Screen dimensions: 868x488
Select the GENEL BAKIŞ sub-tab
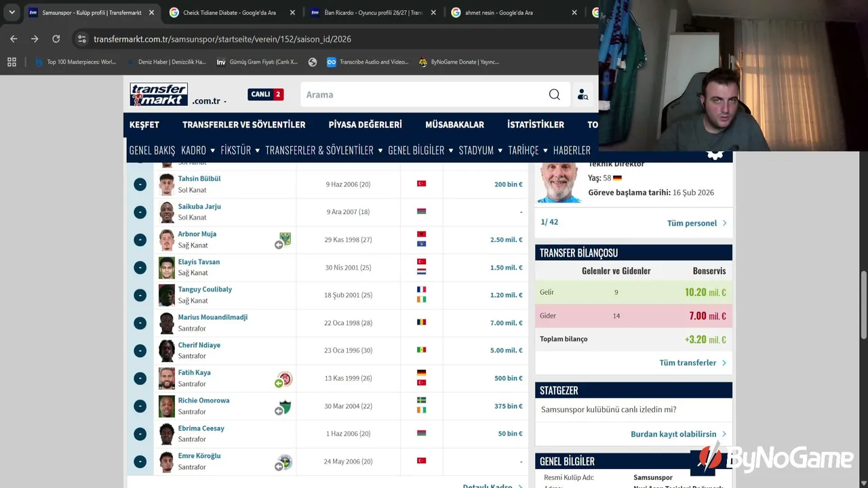tap(152, 150)
